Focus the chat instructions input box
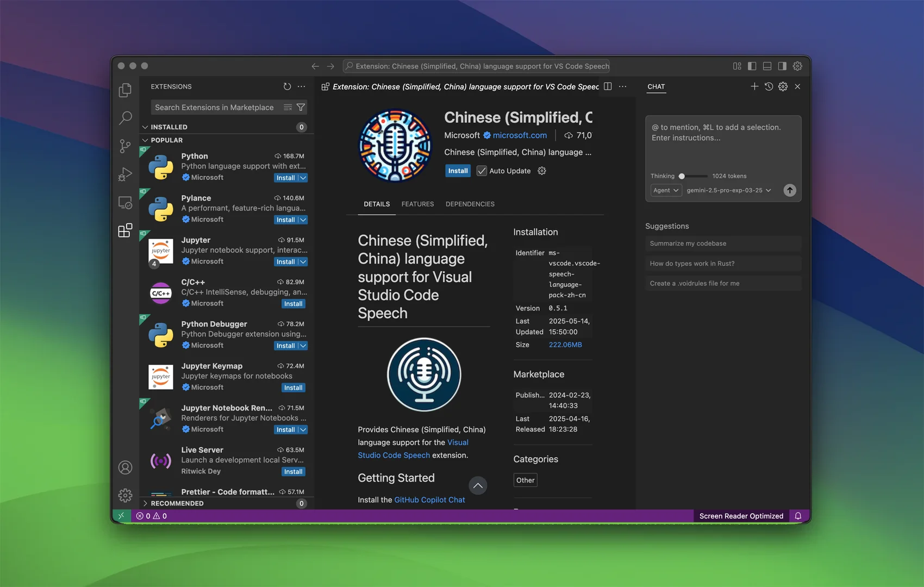The height and width of the screenshot is (587, 924). (723, 144)
